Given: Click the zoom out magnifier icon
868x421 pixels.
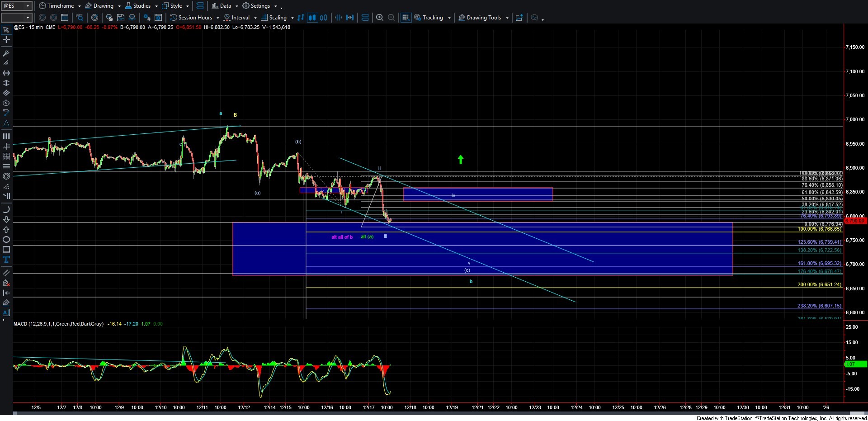Looking at the screenshot, I should (391, 18).
